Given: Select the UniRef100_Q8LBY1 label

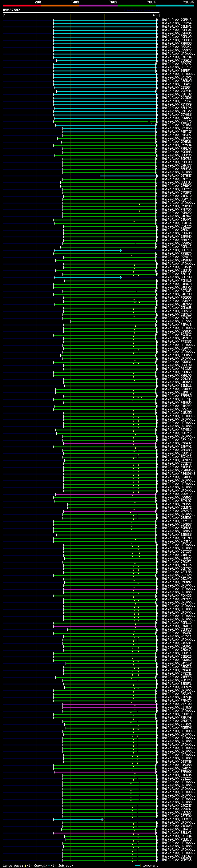Looking at the screenshot, I should click(176, 26).
